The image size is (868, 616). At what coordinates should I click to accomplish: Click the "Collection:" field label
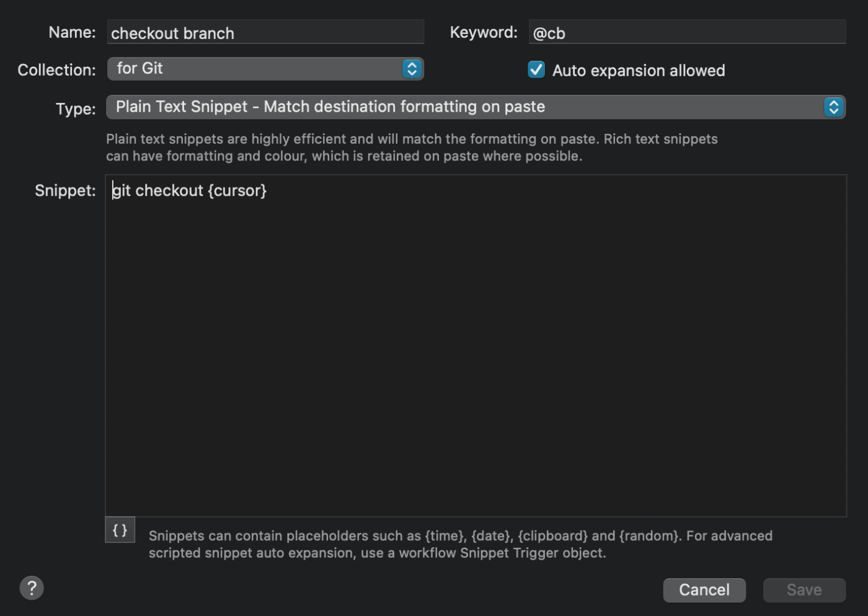(x=56, y=70)
